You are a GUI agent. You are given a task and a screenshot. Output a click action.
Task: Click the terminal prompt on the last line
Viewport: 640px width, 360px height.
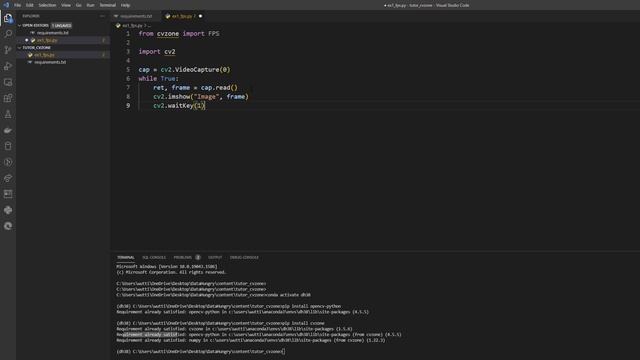(x=200, y=351)
